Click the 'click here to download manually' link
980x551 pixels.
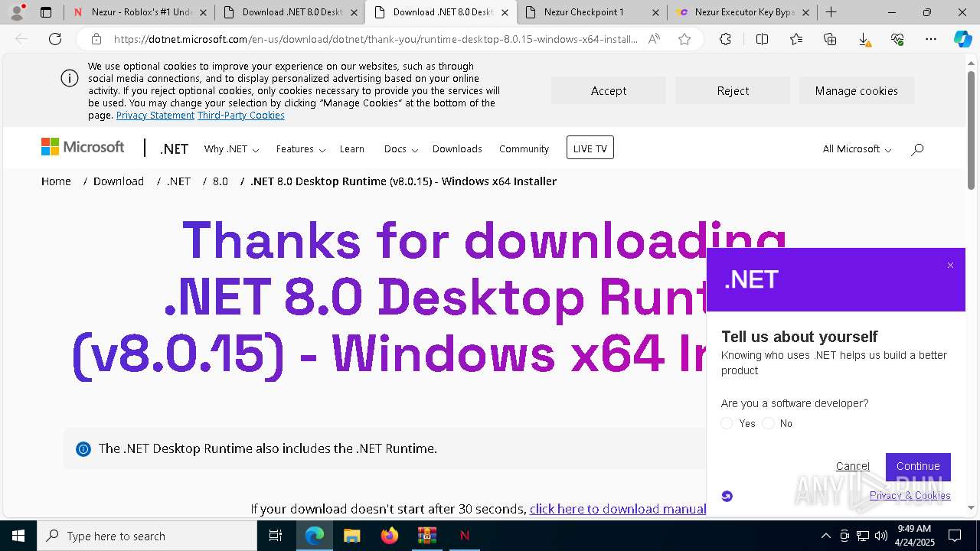click(x=617, y=509)
